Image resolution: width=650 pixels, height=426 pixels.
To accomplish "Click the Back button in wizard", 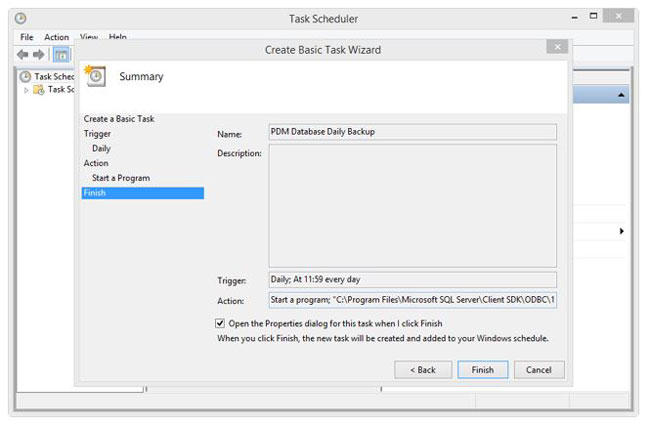I will coord(423,369).
